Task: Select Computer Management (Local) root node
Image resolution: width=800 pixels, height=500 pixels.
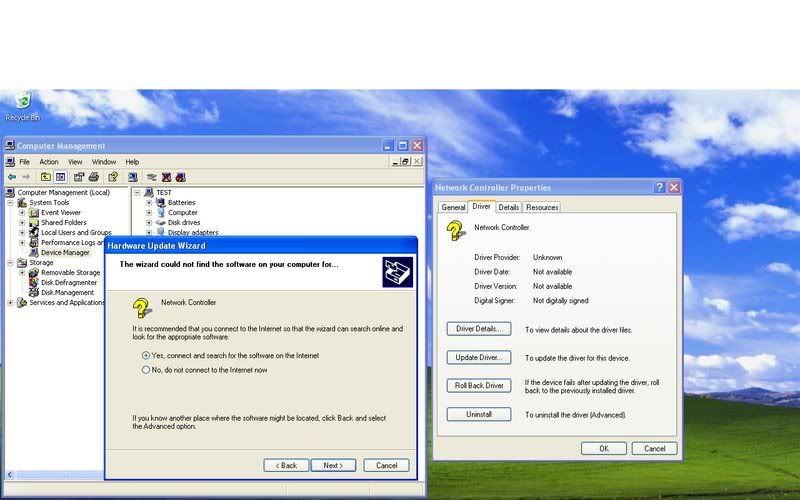Action: (63, 192)
